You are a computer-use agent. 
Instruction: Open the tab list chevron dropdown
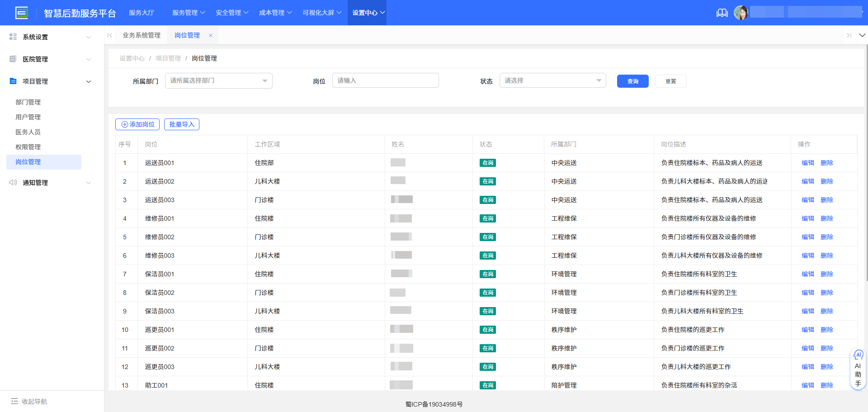coord(862,35)
